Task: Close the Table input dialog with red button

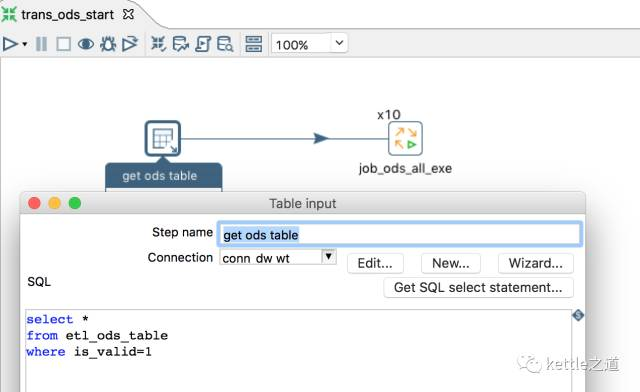Action: (34, 203)
